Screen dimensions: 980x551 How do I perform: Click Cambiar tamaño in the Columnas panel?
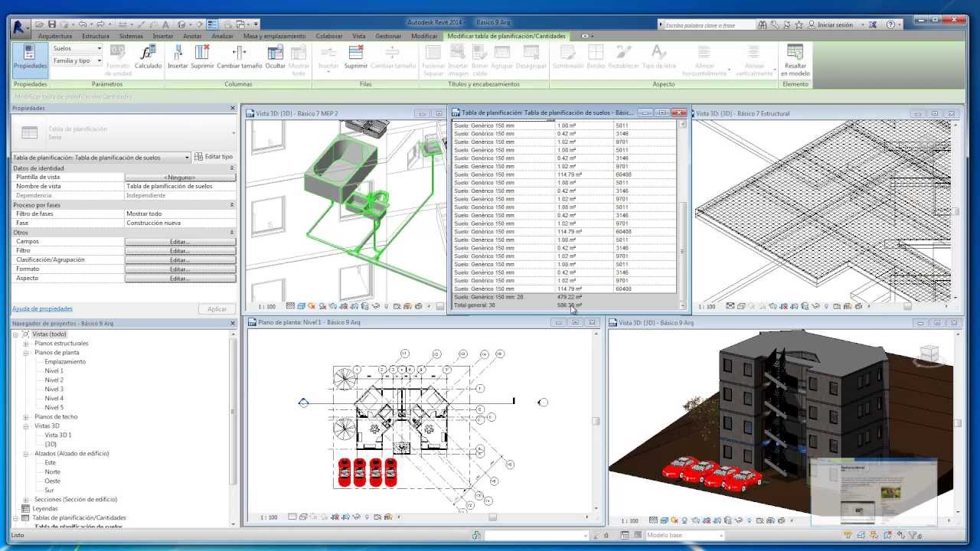click(x=239, y=57)
